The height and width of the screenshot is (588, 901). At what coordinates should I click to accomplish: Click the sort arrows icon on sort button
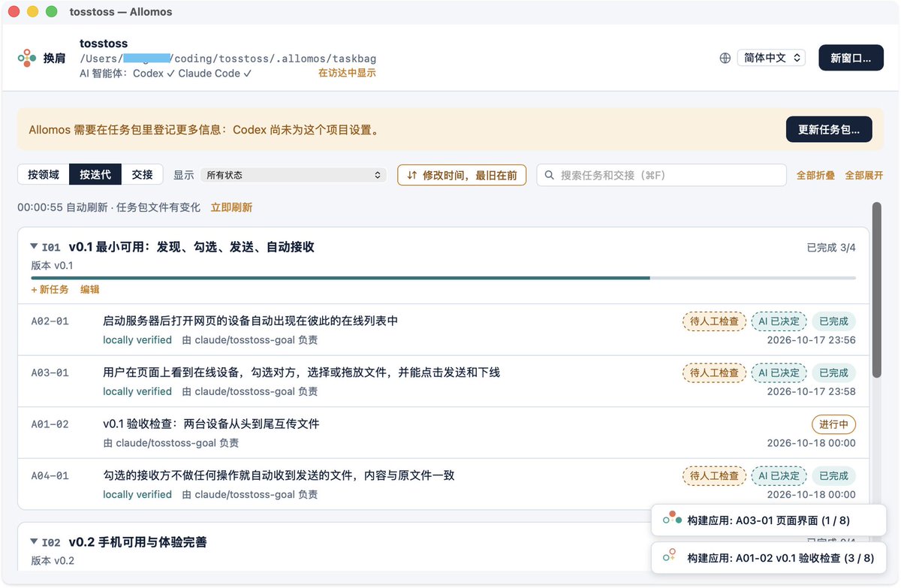pos(411,175)
